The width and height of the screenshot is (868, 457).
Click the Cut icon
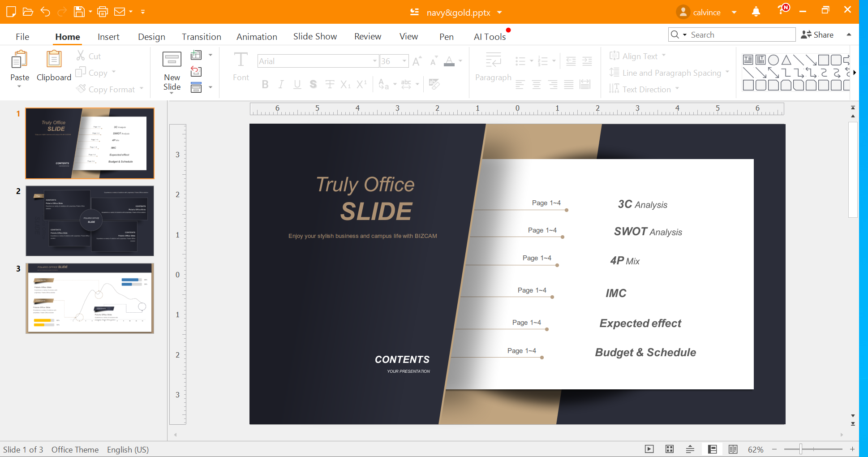81,56
